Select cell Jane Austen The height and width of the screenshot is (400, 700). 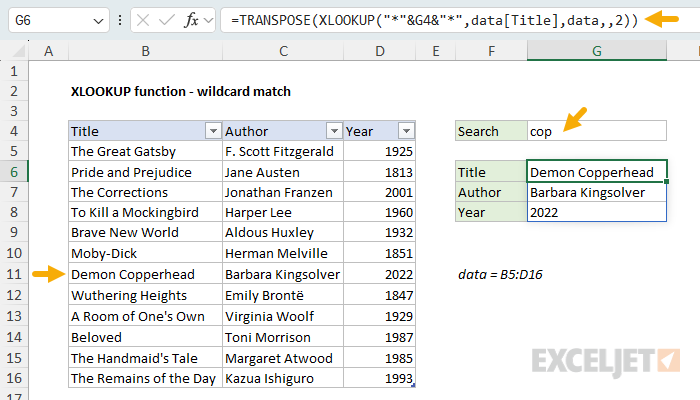click(283, 172)
